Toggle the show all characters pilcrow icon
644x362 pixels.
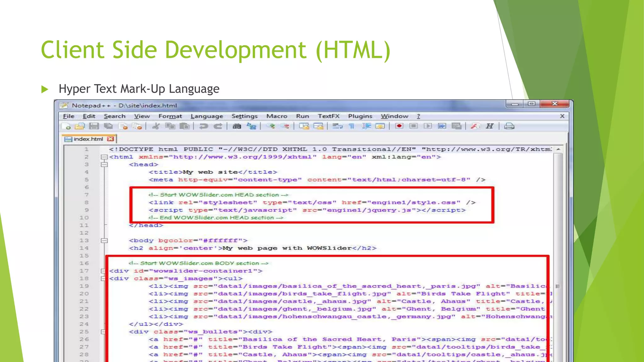click(x=352, y=126)
